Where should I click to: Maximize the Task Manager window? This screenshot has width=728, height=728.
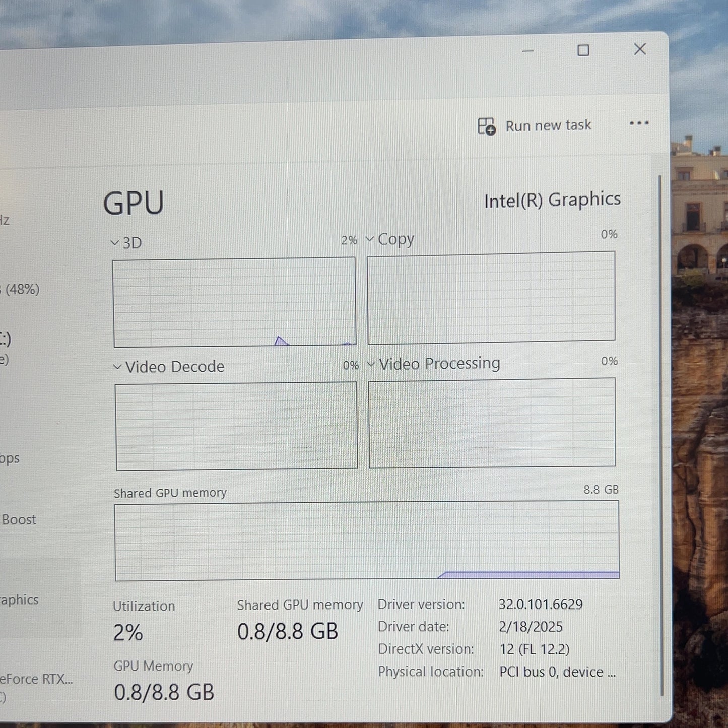583,50
